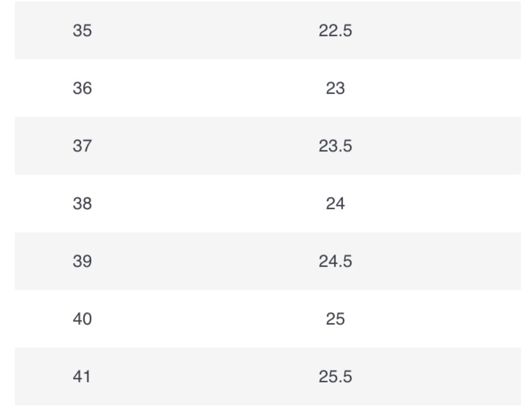The width and height of the screenshot is (532, 408).
Task: Click the size 37 cell
Action: (x=82, y=146)
